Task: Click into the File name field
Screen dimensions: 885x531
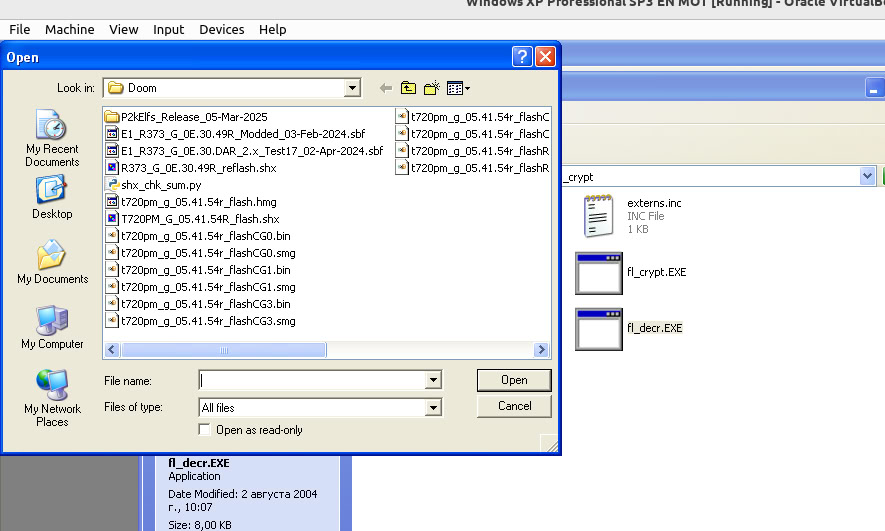Action: [x=313, y=380]
